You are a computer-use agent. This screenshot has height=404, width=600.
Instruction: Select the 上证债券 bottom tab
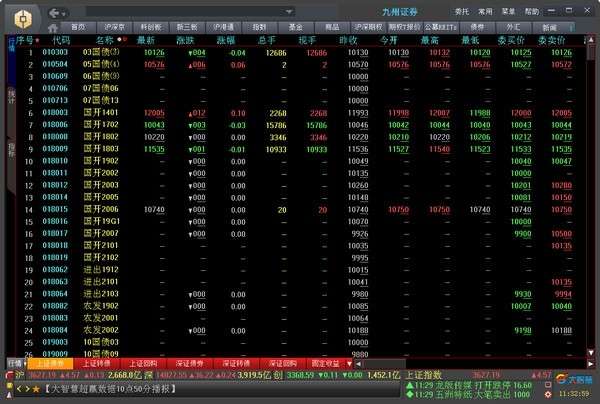point(50,363)
